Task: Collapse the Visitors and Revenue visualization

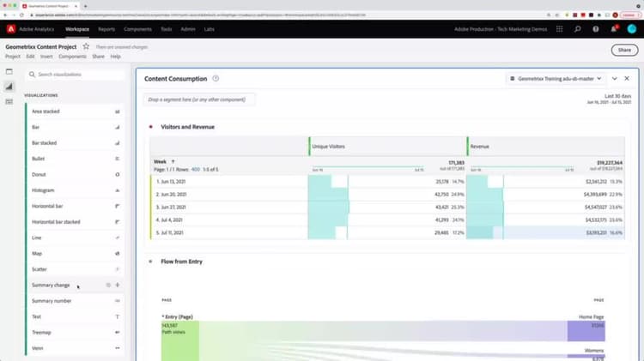Action: pos(151,127)
